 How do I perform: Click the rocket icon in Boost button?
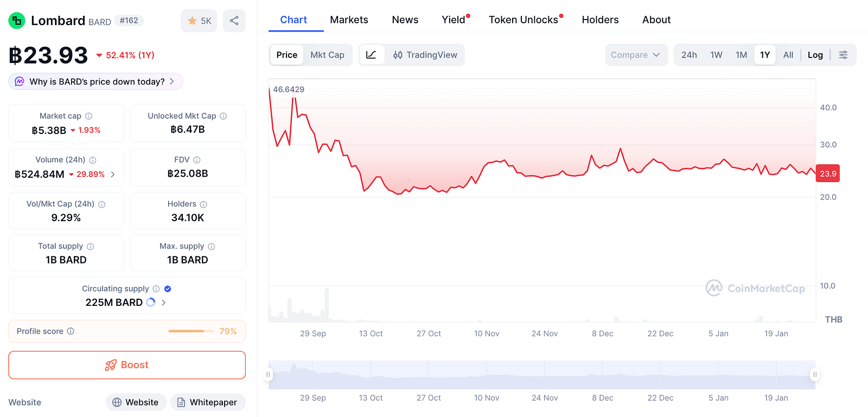coord(111,365)
